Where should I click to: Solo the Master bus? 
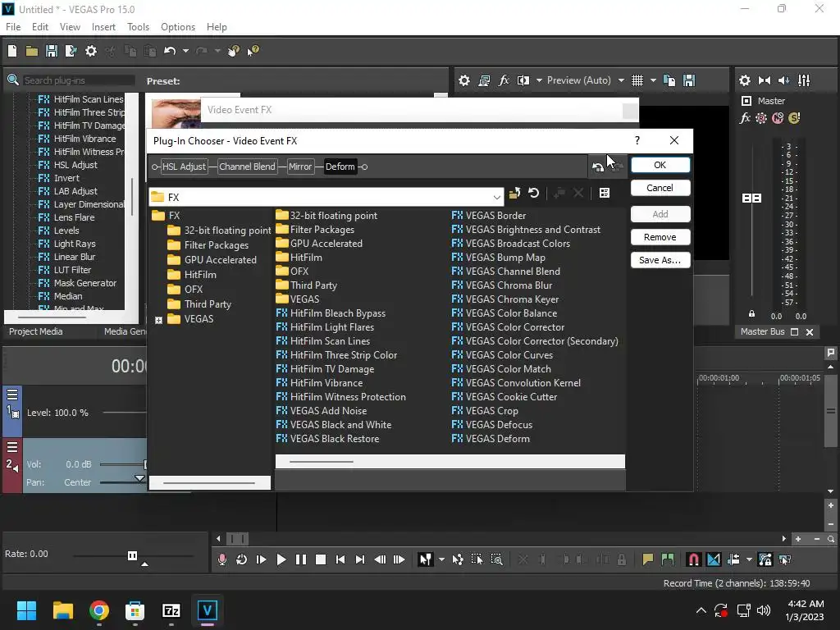794,118
